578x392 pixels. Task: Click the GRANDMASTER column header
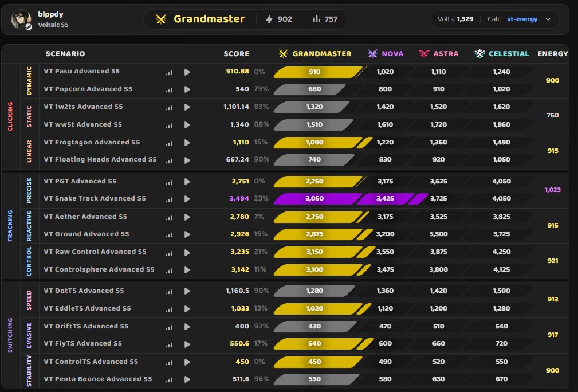click(x=322, y=54)
